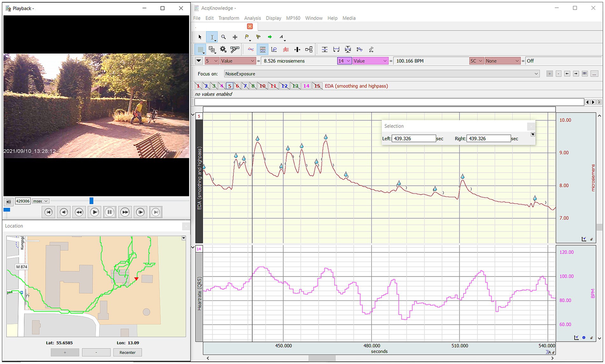Open the channel 14 measurement dropdown
This screenshot has height=364, width=605.
(344, 61)
